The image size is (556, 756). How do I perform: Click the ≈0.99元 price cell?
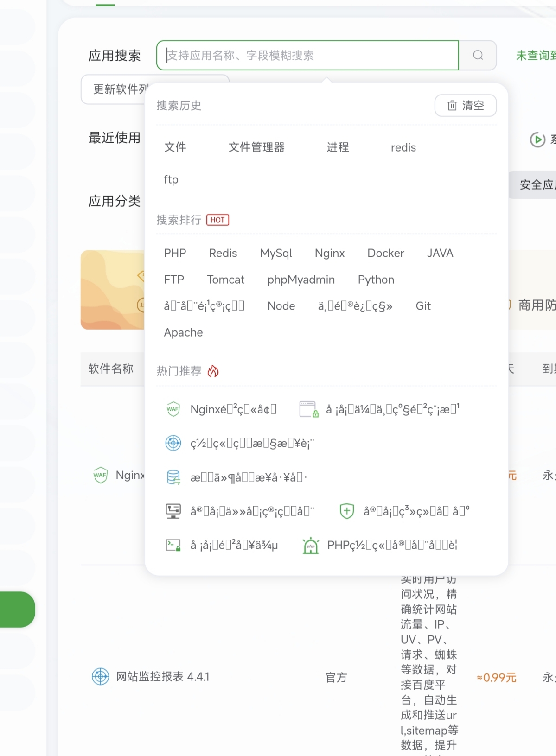(x=496, y=678)
